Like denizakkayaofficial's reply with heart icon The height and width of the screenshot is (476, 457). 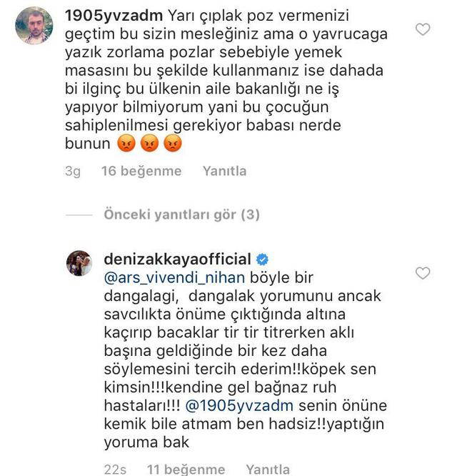[x=423, y=273]
